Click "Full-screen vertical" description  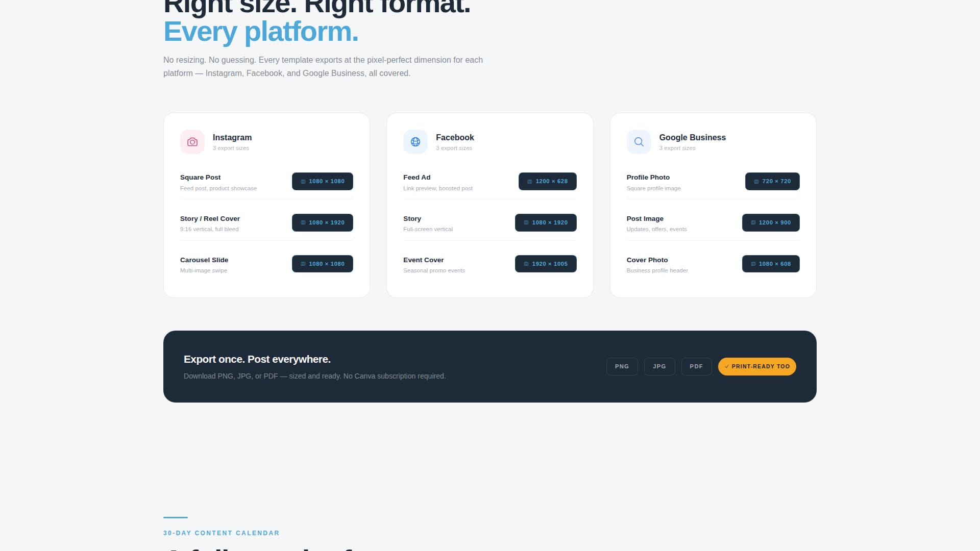(x=428, y=229)
